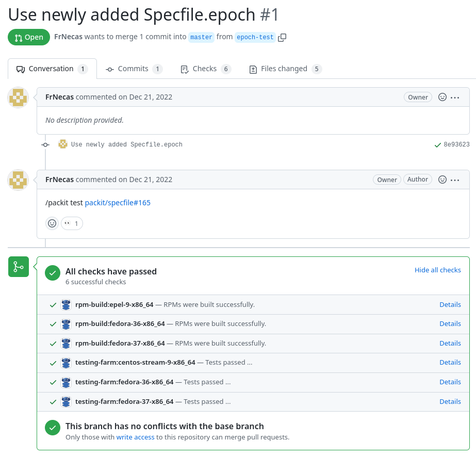Screen dimensions: 476x456
Task: Add emoji reaction on second comment header
Action: point(442,180)
